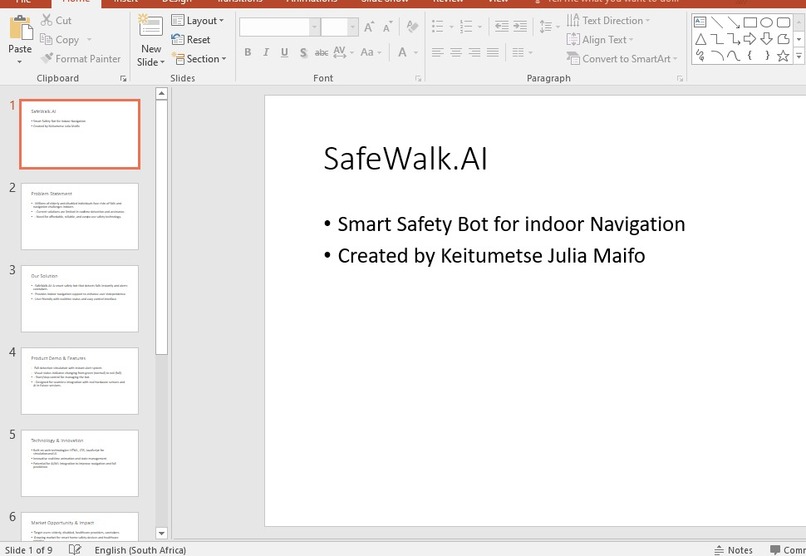Click the Created by Keitumetse Julia Maifo bullet
Image resolution: width=806 pixels, height=556 pixels.
click(x=491, y=255)
